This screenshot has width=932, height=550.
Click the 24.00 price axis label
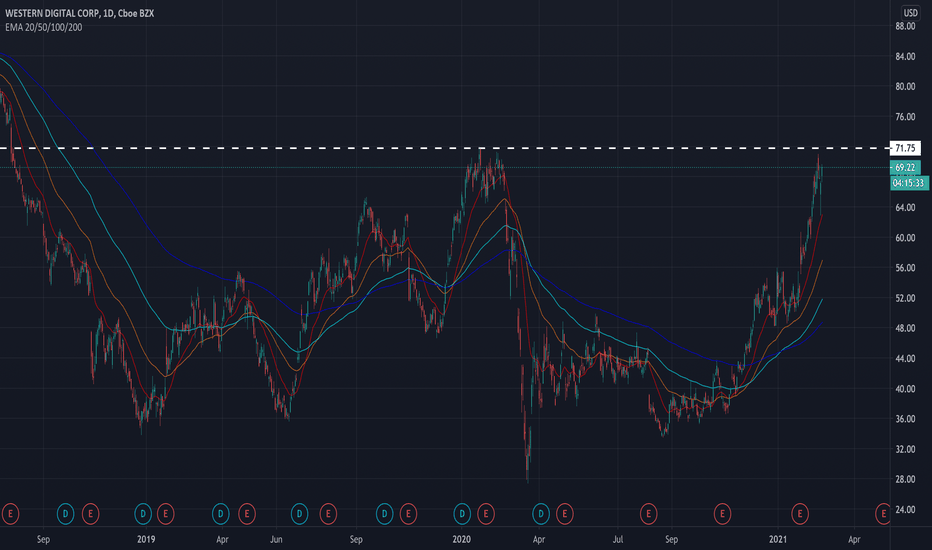(x=905, y=510)
